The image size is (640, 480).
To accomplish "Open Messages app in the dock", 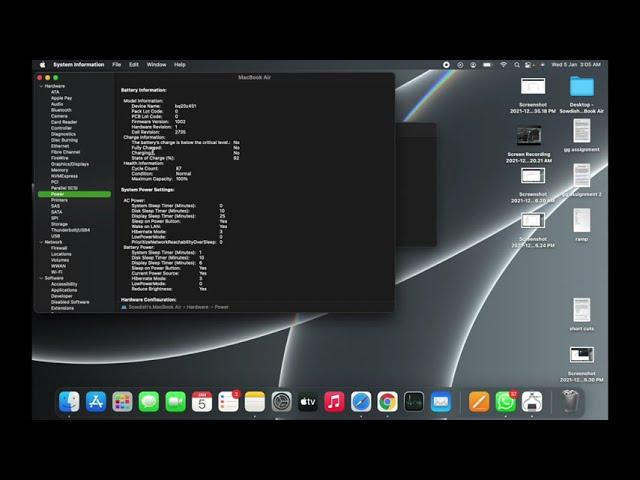I will pyautogui.click(x=149, y=402).
